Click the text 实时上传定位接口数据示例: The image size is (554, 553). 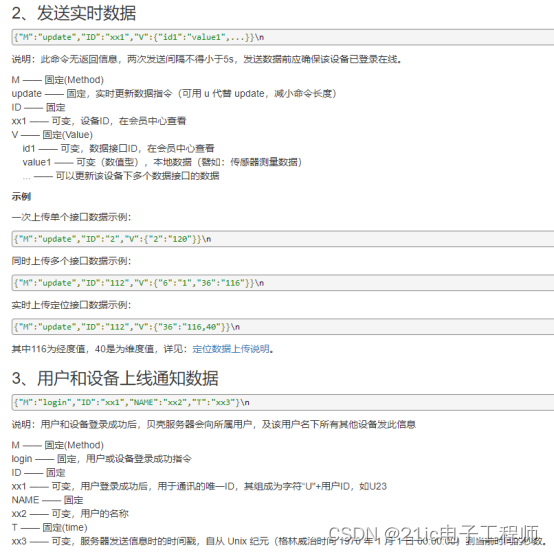pos(71,305)
